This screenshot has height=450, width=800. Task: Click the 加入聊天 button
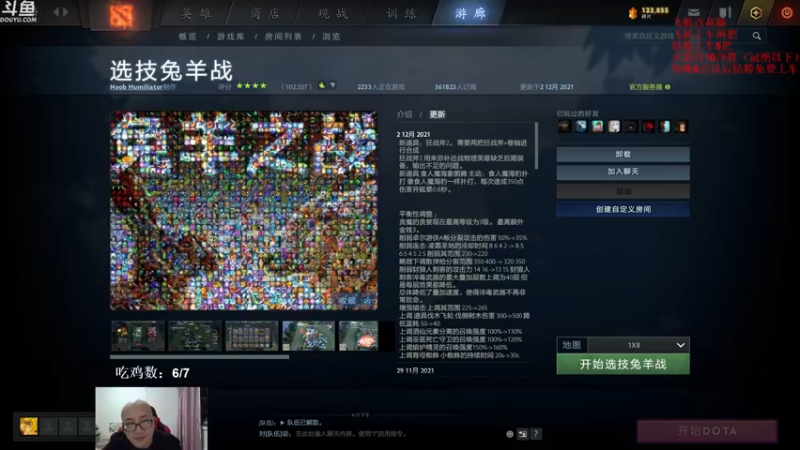(623, 172)
